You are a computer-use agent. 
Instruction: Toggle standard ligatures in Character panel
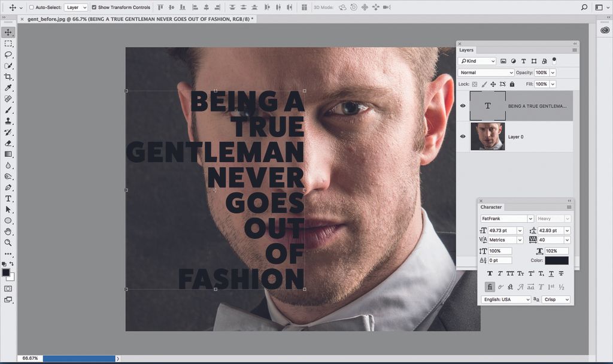tap(490, 287)
